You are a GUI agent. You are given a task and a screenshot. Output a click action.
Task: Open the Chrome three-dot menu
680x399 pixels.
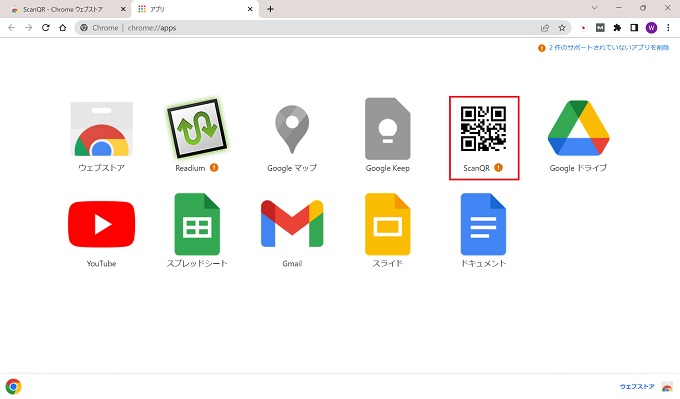668,28
